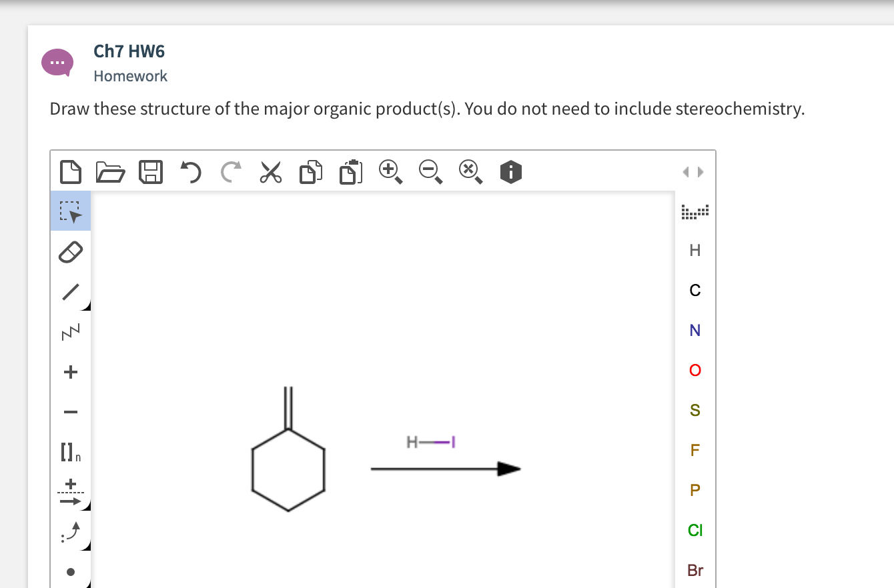Viewport: 894px width, 588px height.
Task: Select the eraser tool
Action: point(70,251)
